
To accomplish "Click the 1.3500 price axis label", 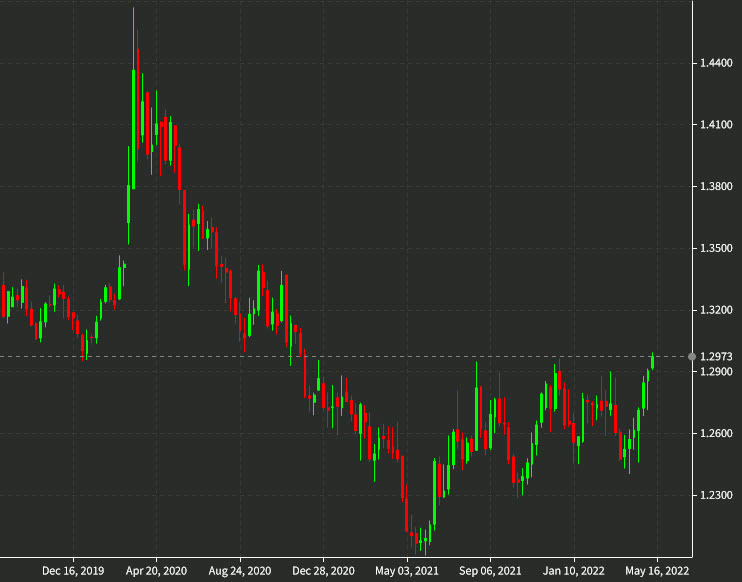I will [x=716, y=248].
